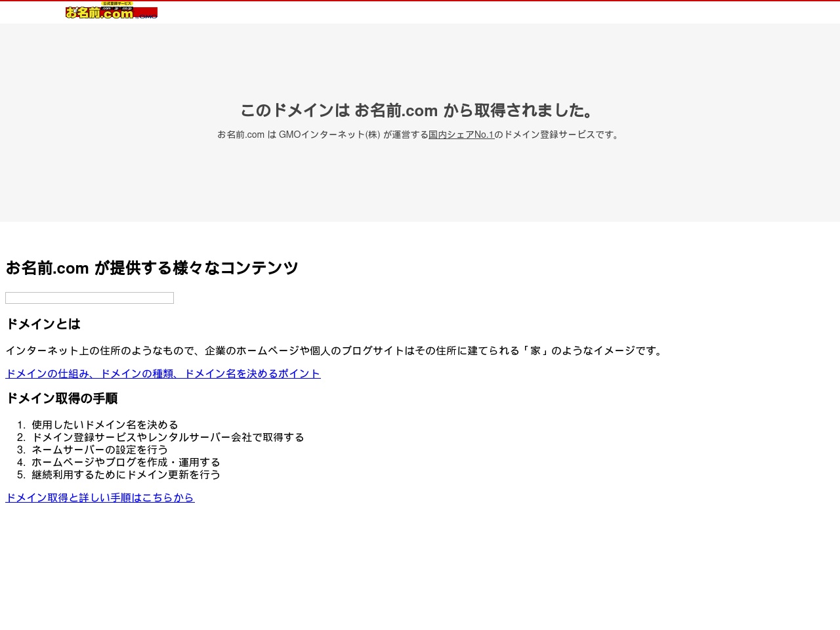The width and height of the screenshot is (840, 630).
Task: Click list item ネームサーバーの設定を行う
Action: (100, 450)
